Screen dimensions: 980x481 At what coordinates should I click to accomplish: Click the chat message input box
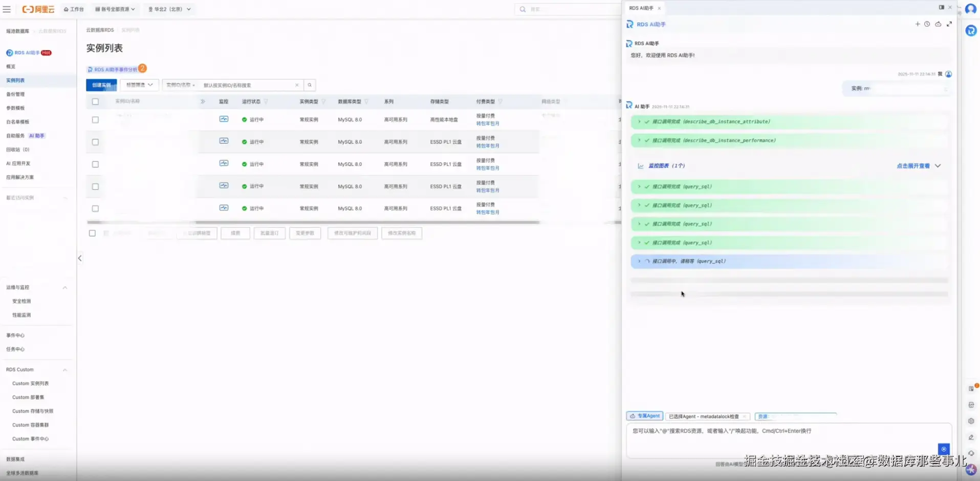(x=789, y=440)
